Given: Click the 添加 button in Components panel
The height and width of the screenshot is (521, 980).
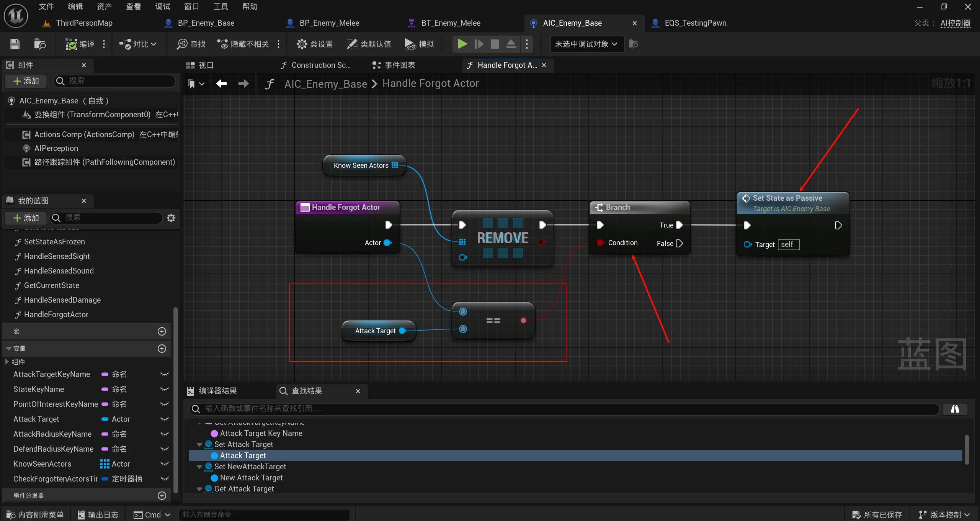Looking at the screenshot, I should coord(26,81).
